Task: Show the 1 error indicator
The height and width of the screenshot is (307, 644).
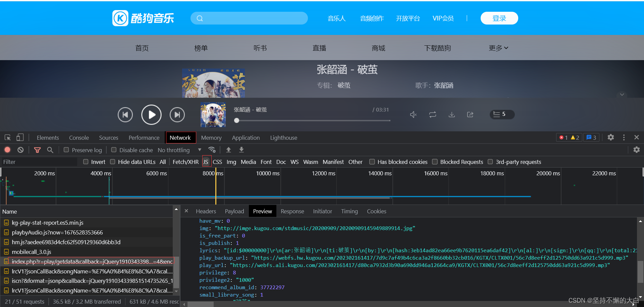Action: tap(563, 138)
